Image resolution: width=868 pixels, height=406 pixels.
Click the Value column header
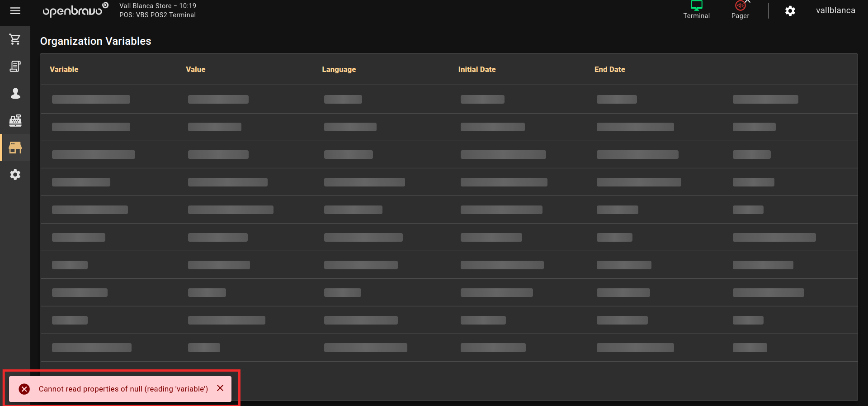(x=195, y=69)
